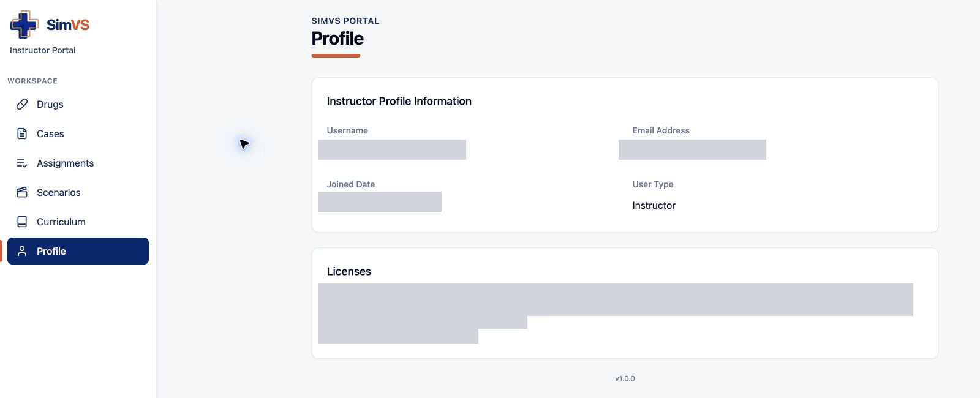Viewport: 980px width, 398px height.
Task: Click the clapperboard icon beside Scenarios
Action: tap(22, 192)
